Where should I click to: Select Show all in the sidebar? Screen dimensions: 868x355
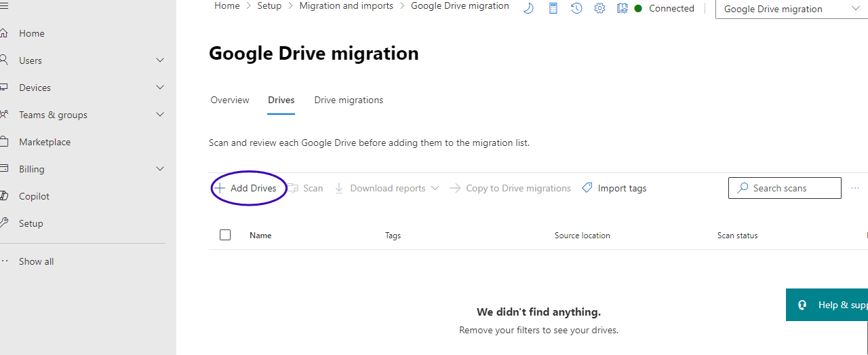36,261
